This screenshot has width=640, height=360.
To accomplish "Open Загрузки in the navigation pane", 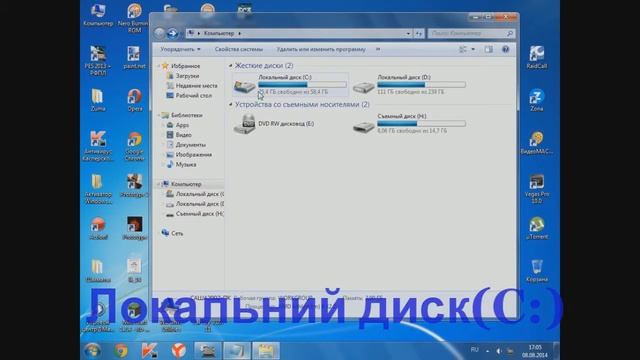I will [187, 76].
